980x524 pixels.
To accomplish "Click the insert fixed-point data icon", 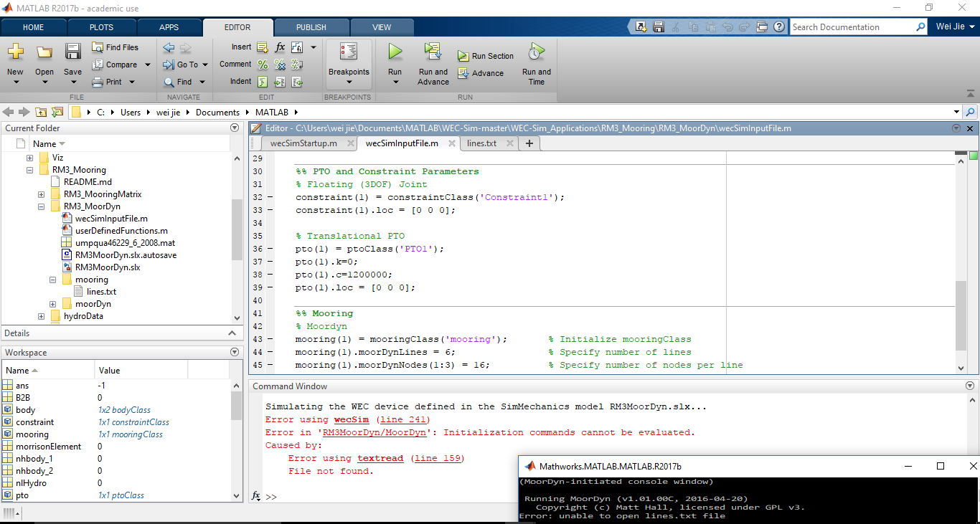I will pyautogui.click(x=296, y=47).
